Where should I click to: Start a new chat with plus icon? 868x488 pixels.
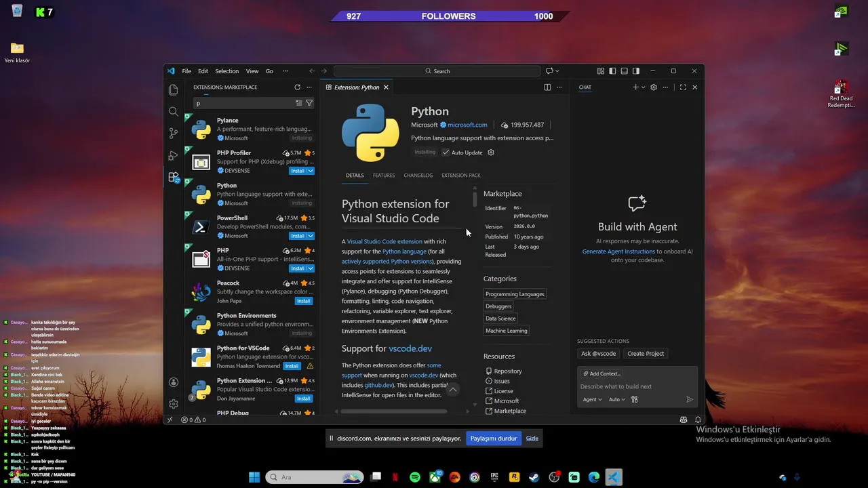pos(635,87)
